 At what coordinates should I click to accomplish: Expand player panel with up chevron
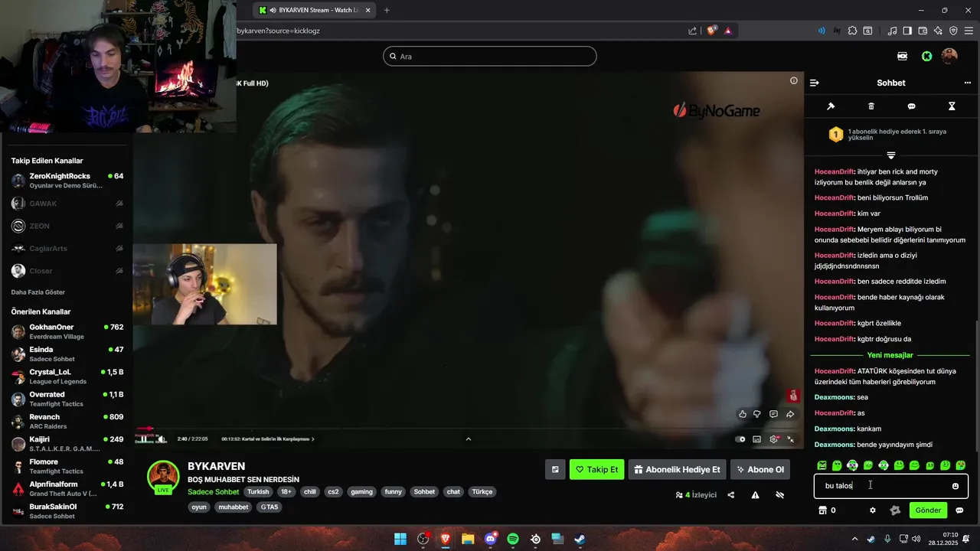[469, 439]
